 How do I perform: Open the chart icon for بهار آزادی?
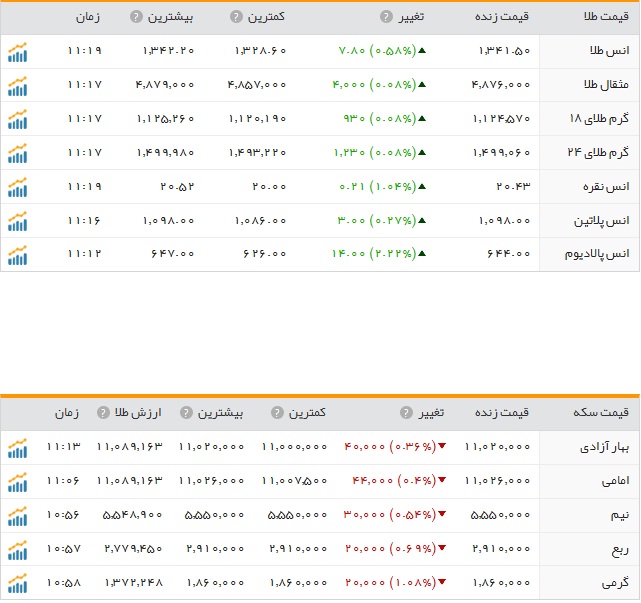[17, 448]
